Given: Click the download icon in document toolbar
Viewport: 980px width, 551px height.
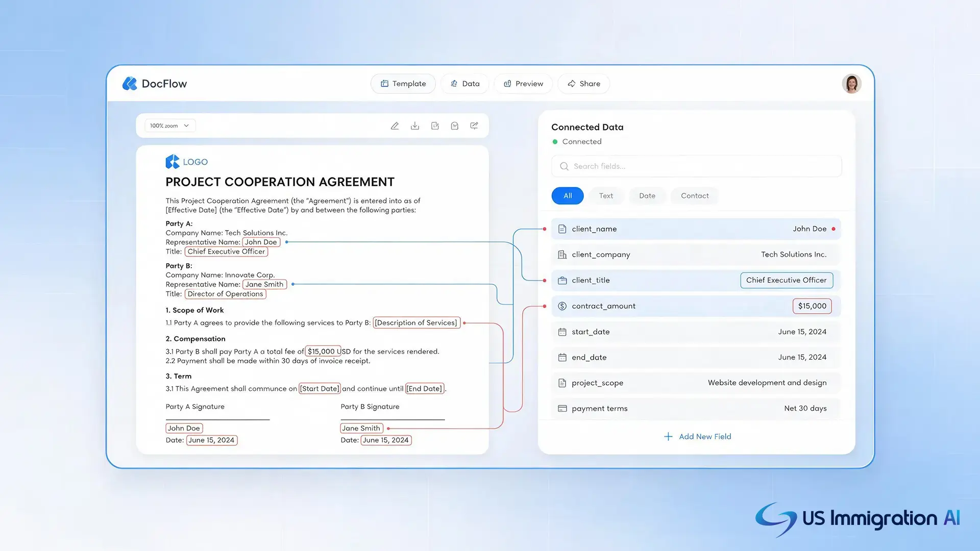Looking at the screenshot, I should (415, 126).
